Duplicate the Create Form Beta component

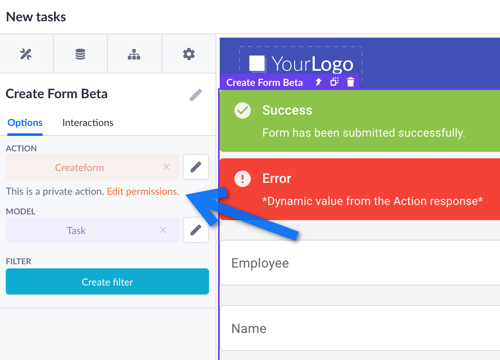(x=334, y=82)
